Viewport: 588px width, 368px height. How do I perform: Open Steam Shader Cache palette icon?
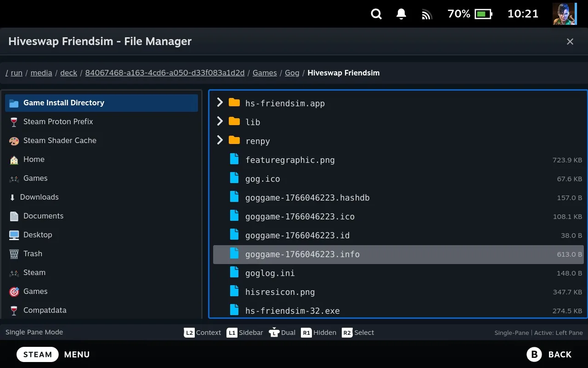14,141
